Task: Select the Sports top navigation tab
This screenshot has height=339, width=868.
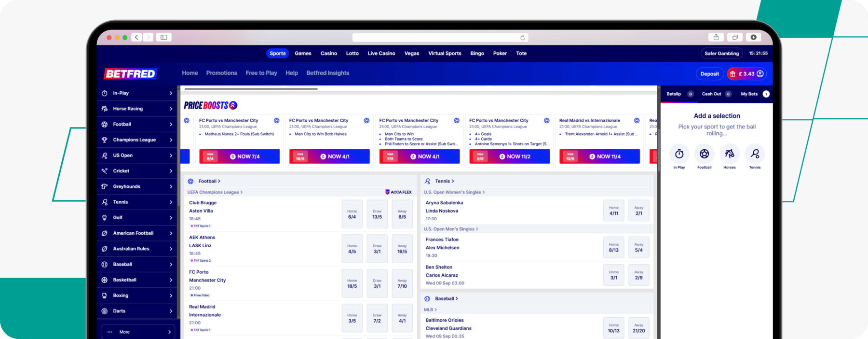Action: 277,54
